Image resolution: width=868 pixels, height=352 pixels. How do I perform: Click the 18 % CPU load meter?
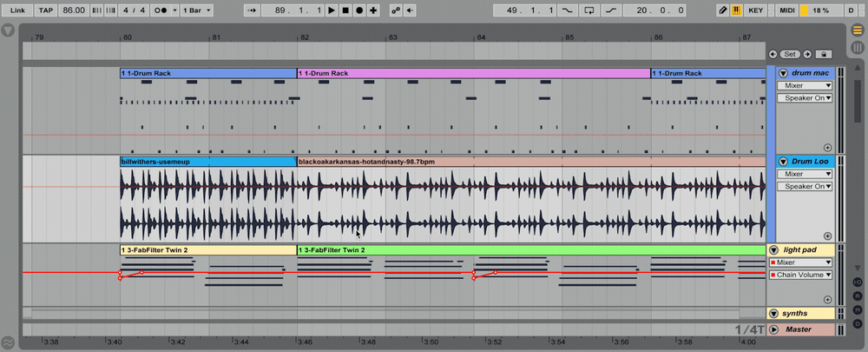click(821, 10)
